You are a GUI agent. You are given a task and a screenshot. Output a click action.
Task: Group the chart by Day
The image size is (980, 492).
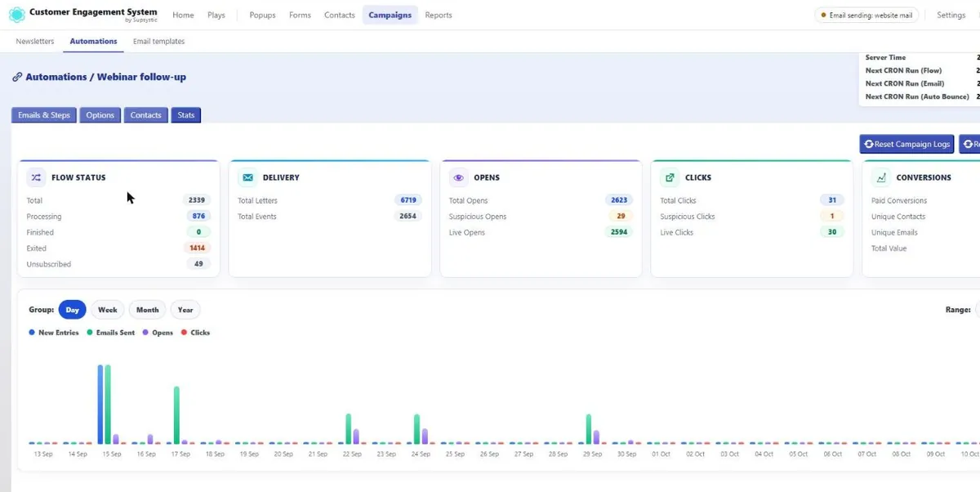coord(73,310)
